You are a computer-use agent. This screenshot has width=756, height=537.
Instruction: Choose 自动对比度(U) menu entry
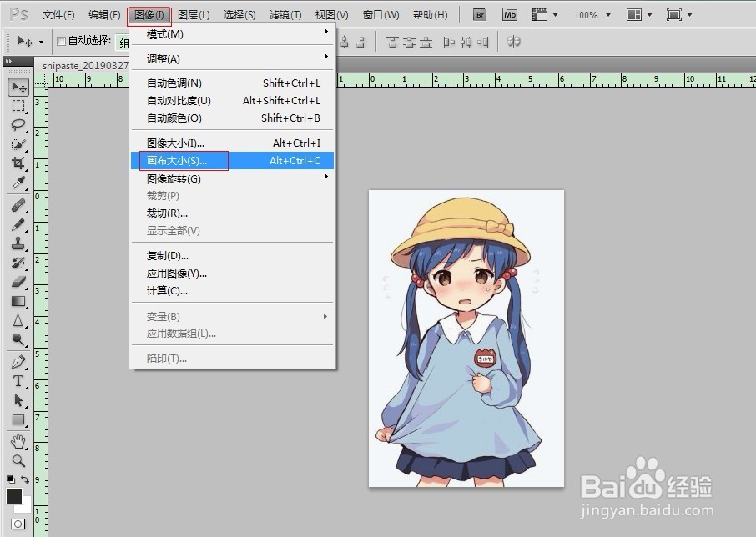(x=231, y=101)
